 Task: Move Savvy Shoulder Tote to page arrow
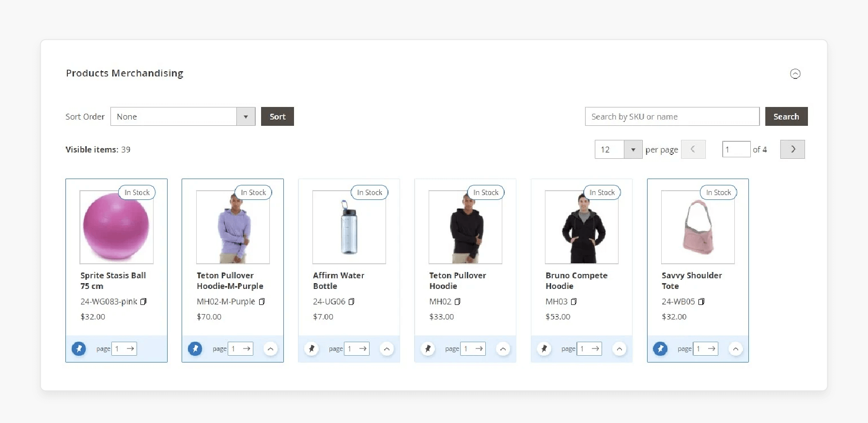tap(712, 348)
